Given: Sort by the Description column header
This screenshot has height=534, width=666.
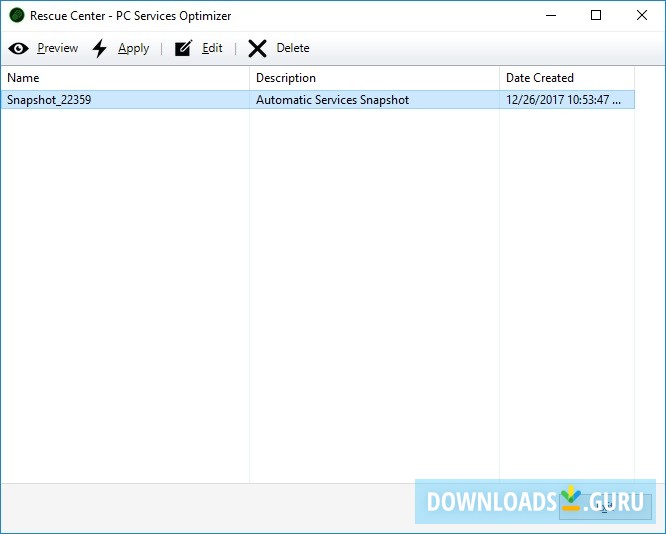Looking at the screenshot, I should click(374, 78).
